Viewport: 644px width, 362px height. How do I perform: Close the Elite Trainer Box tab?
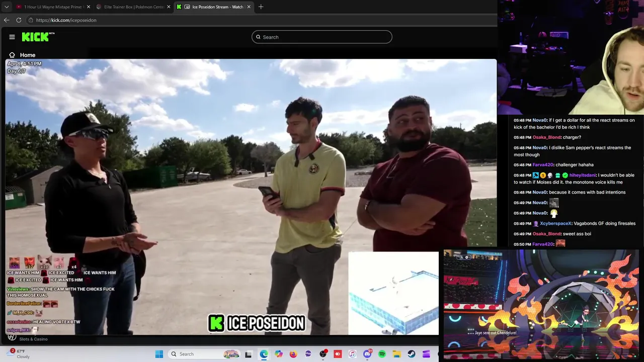169,7
